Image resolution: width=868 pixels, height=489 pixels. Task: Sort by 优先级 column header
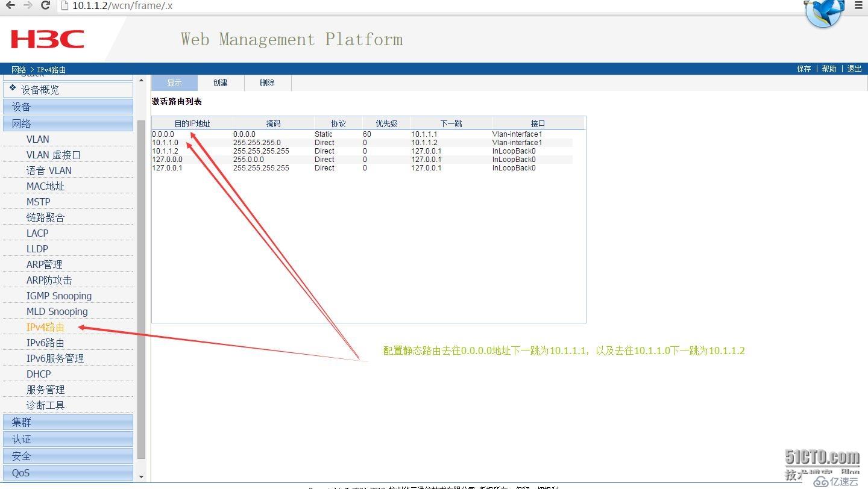[x=386, y=123]
